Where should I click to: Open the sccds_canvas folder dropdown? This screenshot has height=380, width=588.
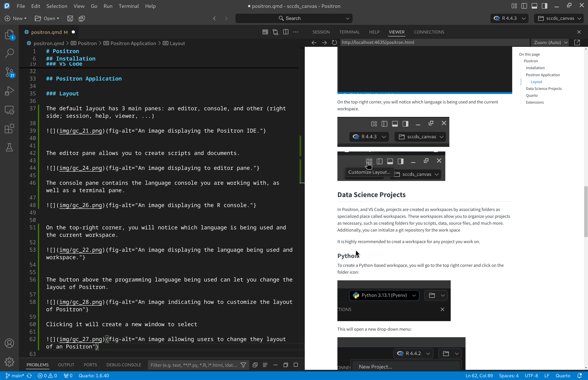559,18
